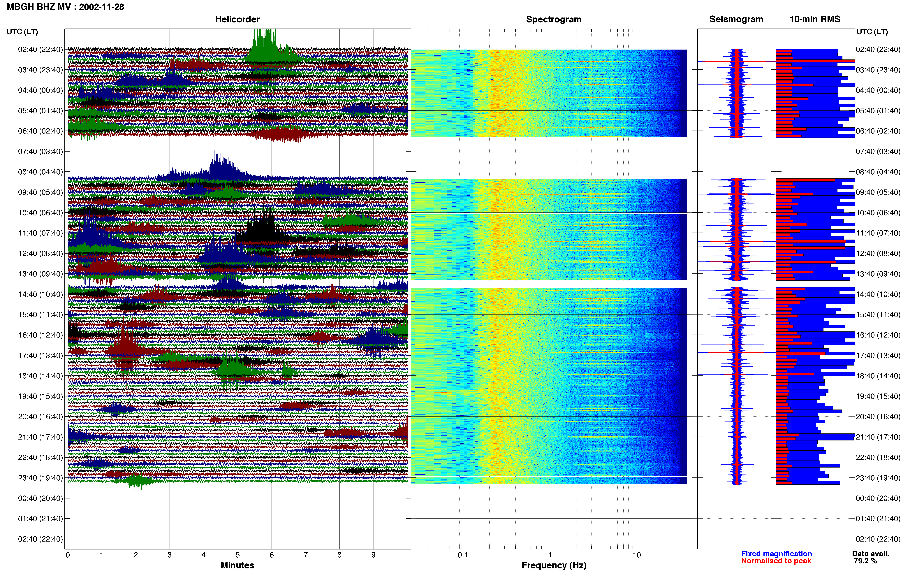
Task: Click the left 16:40 (12:40) time label
Action: (41, 335)
